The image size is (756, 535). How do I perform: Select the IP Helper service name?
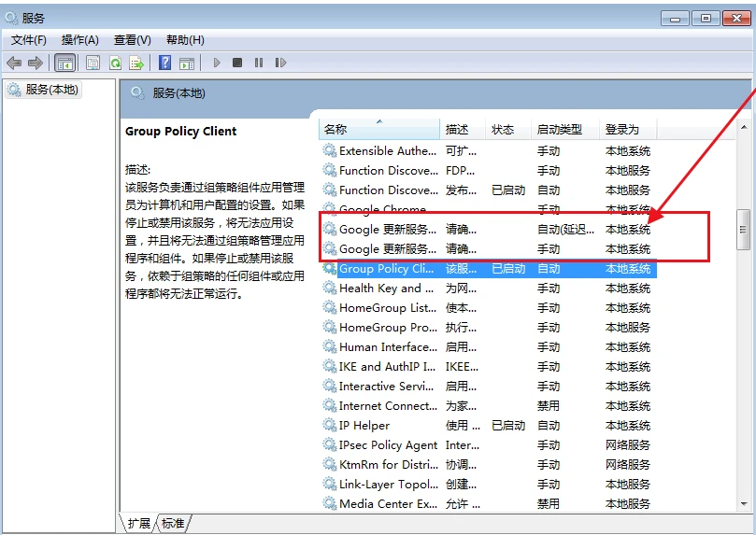tap(364, 425)
